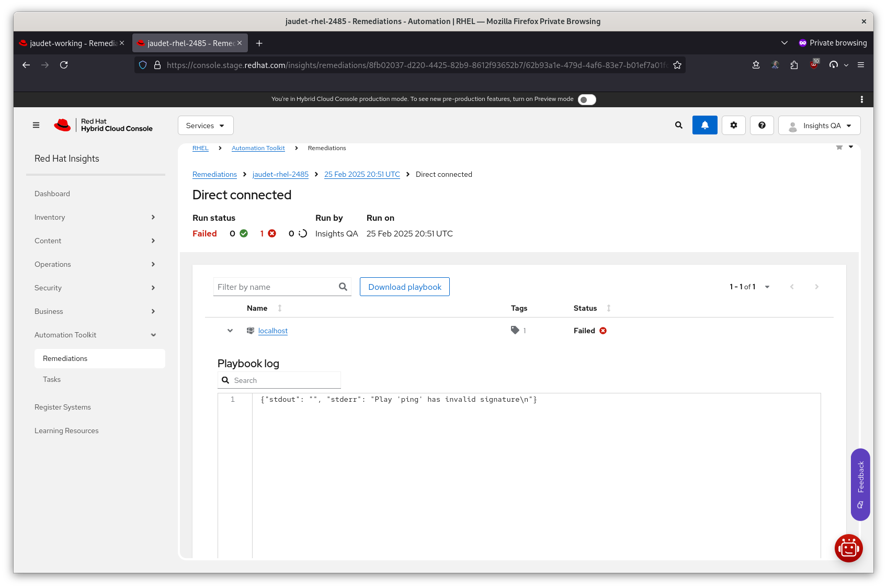The image size is (887, 588).
Task: Open the settings gear menu
Action: coord(734,125)
